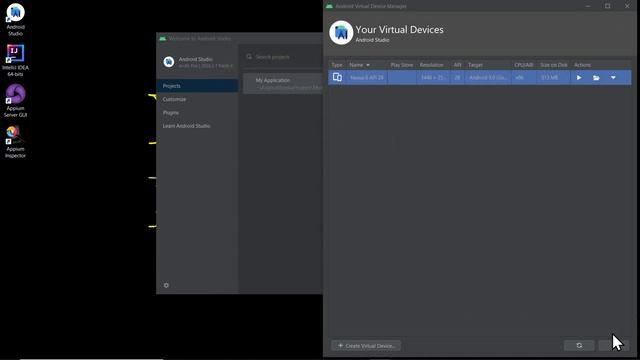
Task: Click the API column header
Action: coord(457,65)
